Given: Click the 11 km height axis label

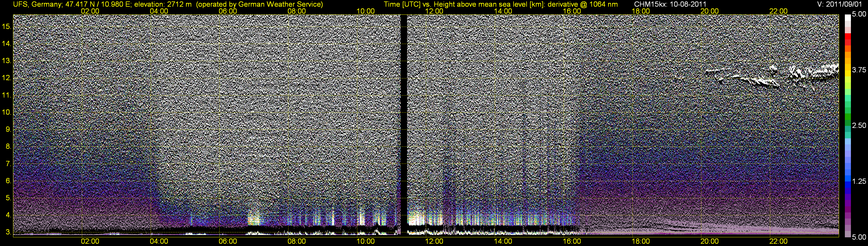Looking at the screenshot, I should (6, 95).
